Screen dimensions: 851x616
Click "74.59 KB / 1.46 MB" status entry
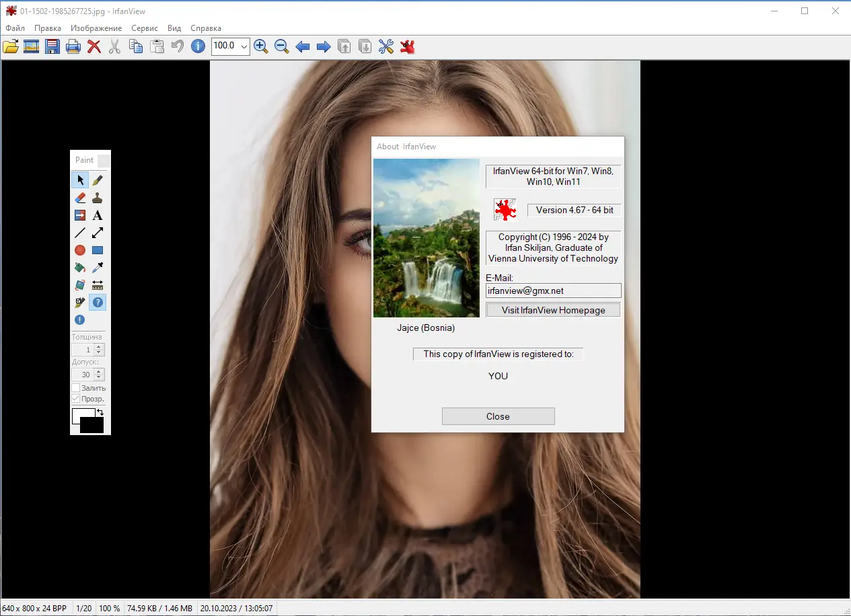[159, 609]
